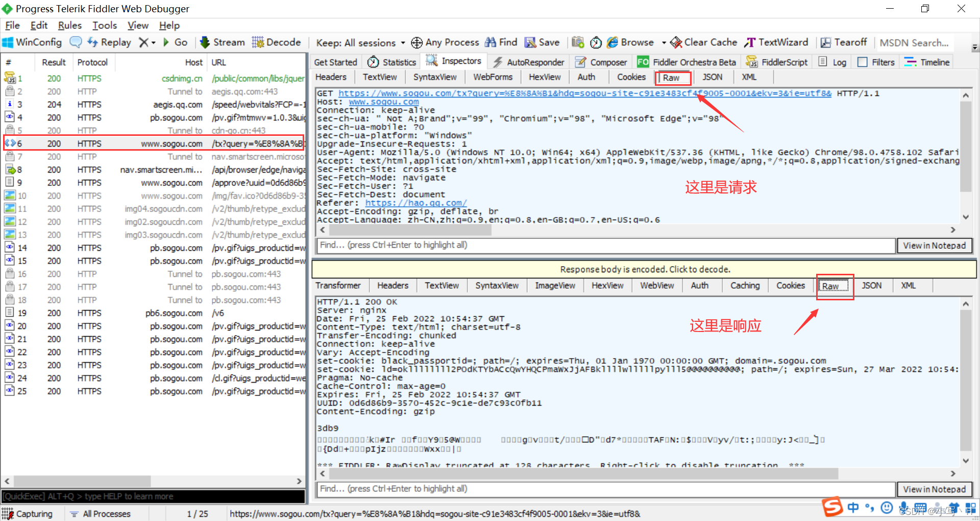
Task: Expand the Browse dropdown arrow
Action: click(664, 43)
